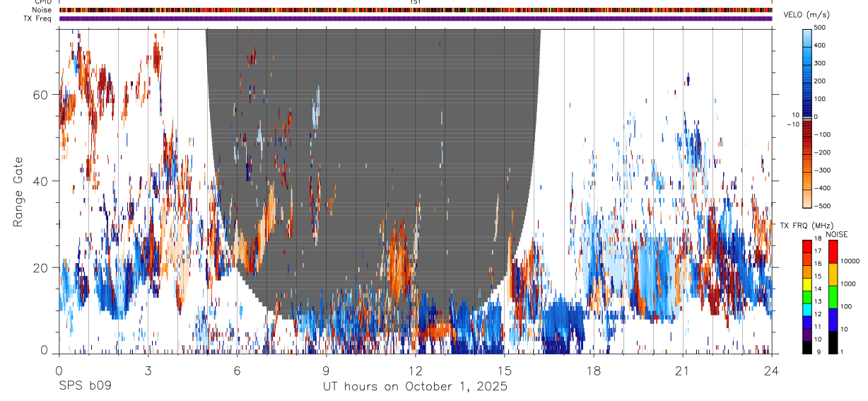Viewport: 868px width, 401px height.
Task: Click the '10000' label on NOISE scale
Action: (x=849, y=261)
